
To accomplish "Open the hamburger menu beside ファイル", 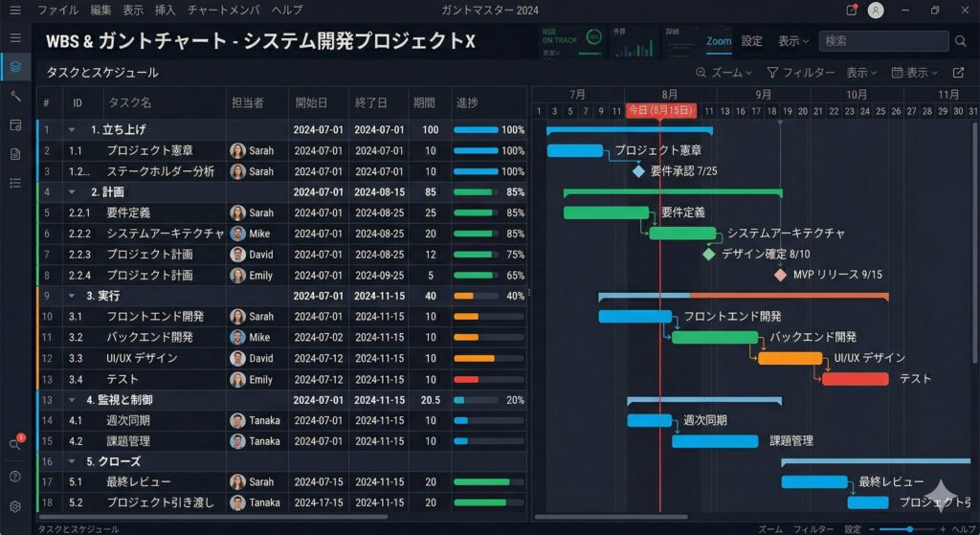I will (15, 10).
